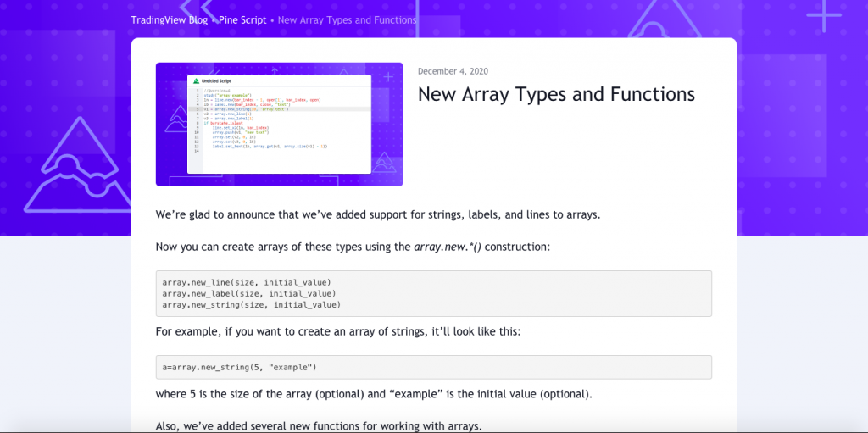868x433 pixels.
Task: Click the sentence announcing string, label, line support
Action: tap(378, 215)
